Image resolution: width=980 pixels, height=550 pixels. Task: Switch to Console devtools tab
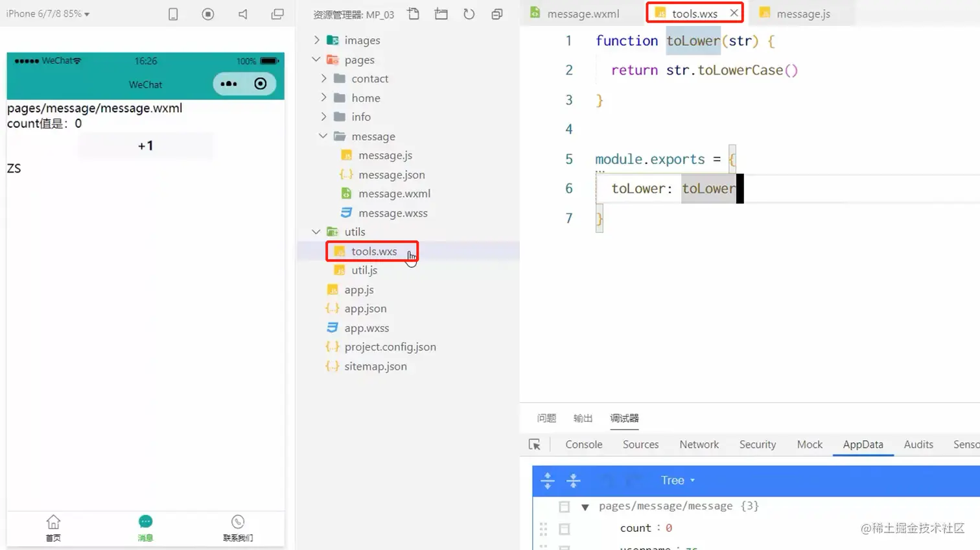(x=584, y=444)
